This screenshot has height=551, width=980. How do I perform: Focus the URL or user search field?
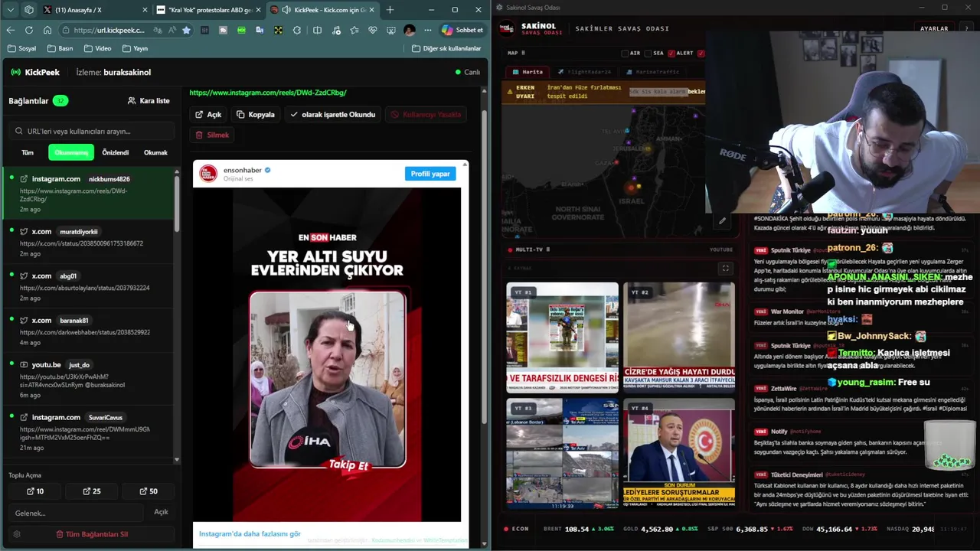pos(92,131)
